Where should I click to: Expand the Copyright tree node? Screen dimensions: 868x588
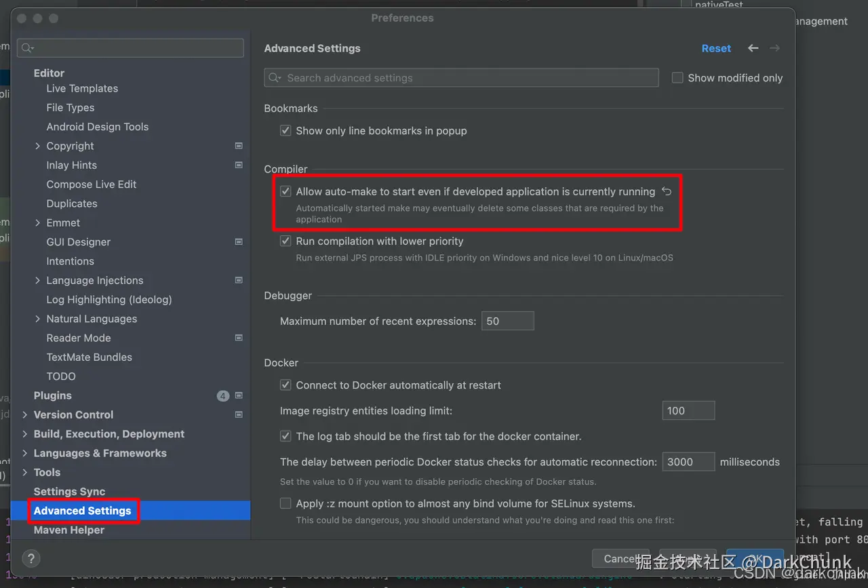click(38, 146)
